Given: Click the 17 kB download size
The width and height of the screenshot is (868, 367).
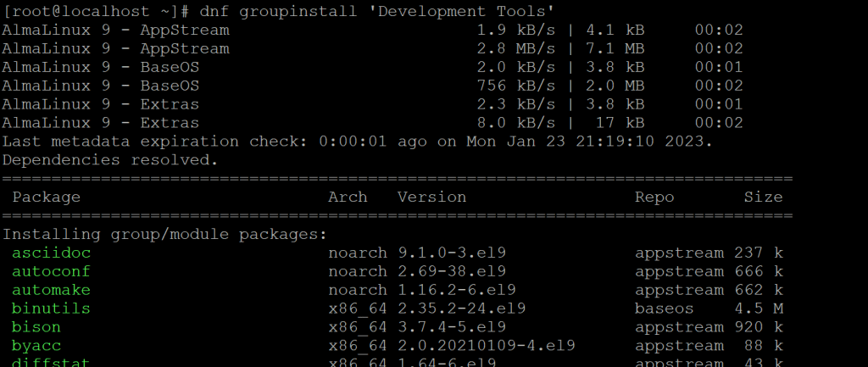Looking at the screenshot, I should pos(620,123).
